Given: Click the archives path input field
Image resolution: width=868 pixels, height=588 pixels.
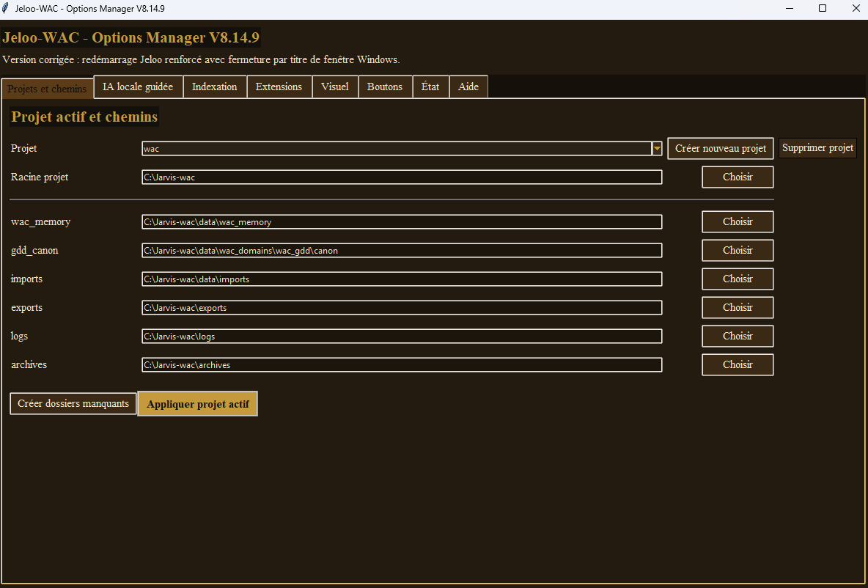Looking at the screenshot, I should 402,365.
